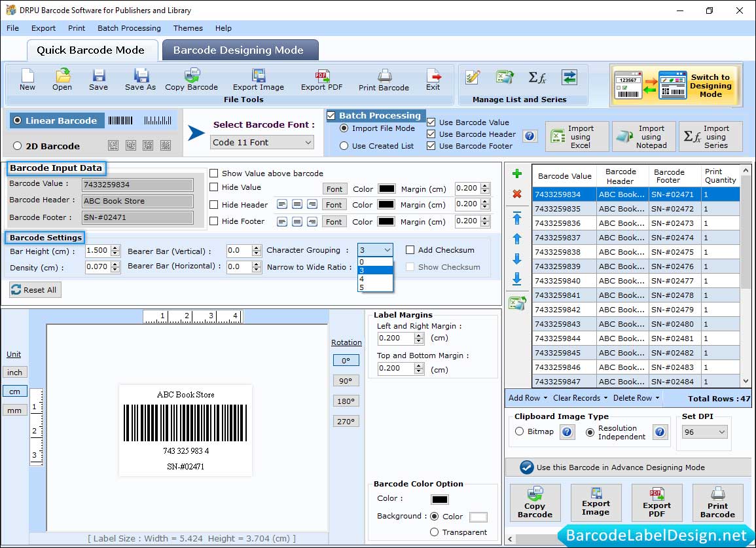Click the Barcode Color Option black swatch
This screenshot has height=548, width=756.
pyautogui.click(x=439, y=500)
